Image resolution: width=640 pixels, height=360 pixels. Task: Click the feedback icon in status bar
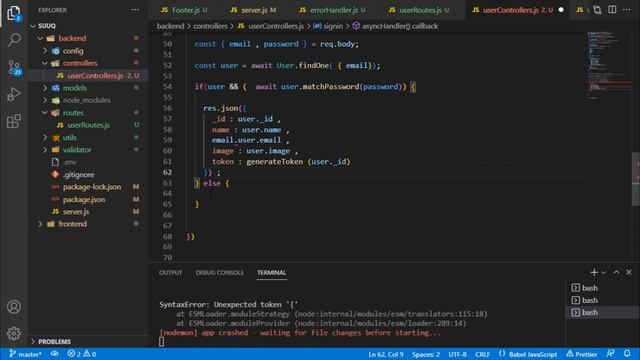(611, 354)
